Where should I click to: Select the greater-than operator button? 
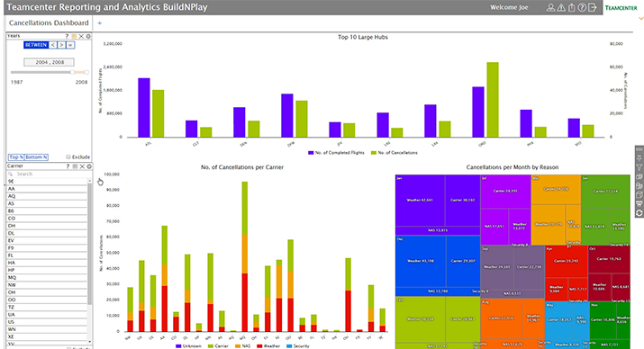(61, 45)
